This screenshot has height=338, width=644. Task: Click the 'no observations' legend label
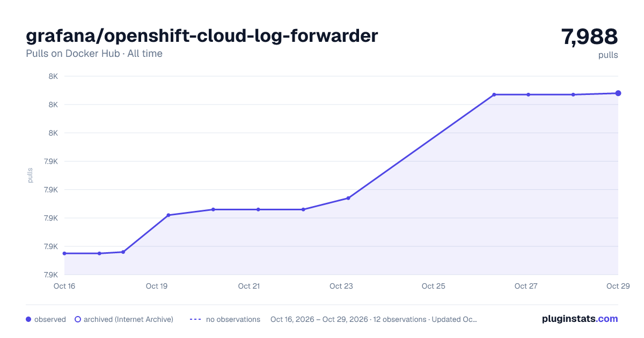[233, 319]
